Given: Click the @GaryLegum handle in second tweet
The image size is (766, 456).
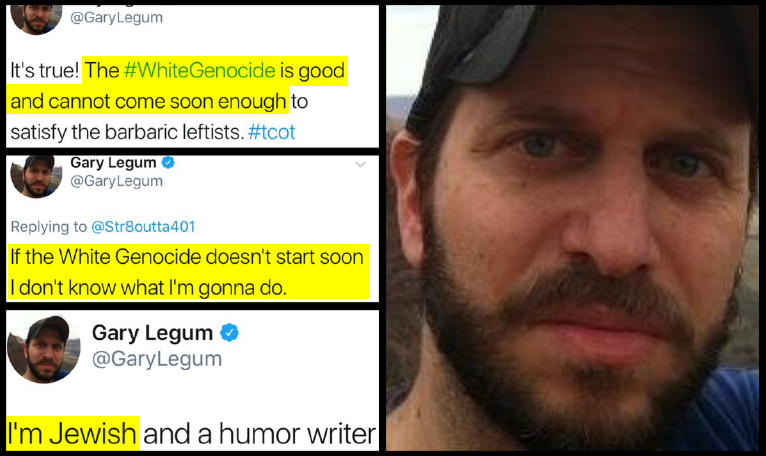Looking at the screenshot, I should [116, 181].
